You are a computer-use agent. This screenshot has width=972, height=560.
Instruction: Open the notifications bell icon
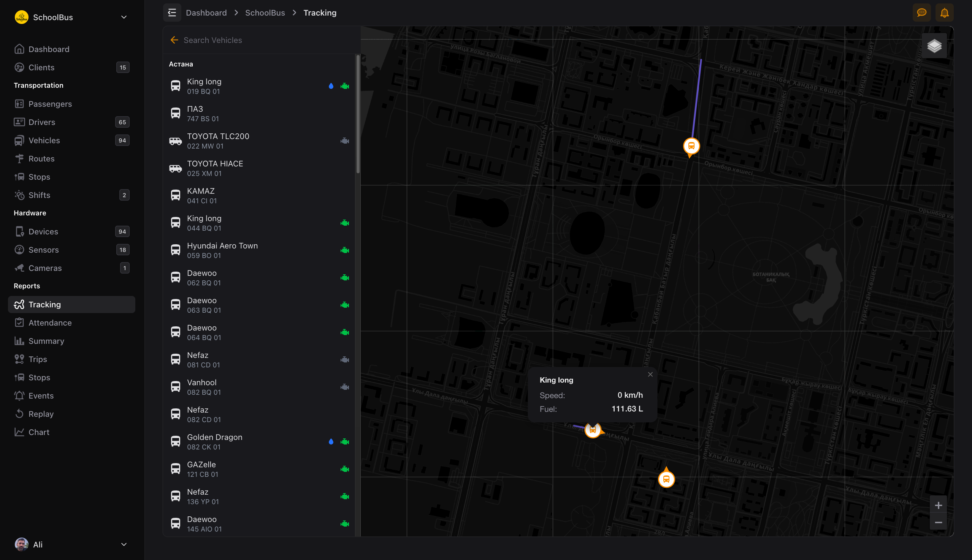coord(945,12)
